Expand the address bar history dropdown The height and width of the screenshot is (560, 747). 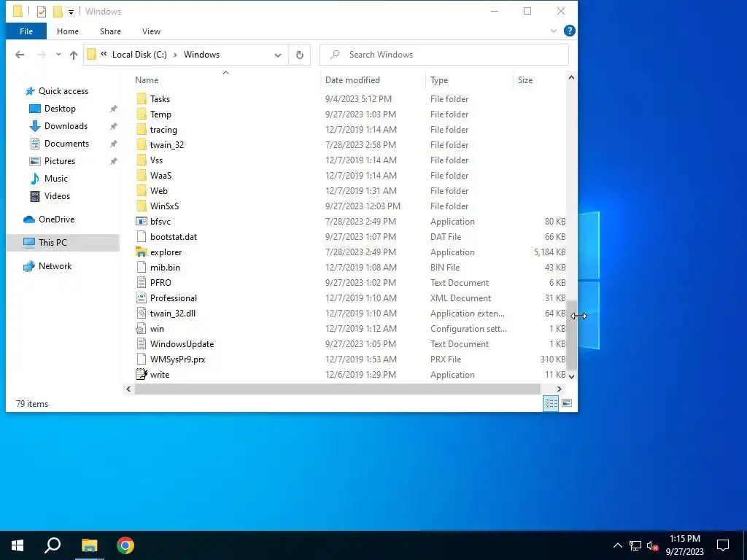pos(278,55)
